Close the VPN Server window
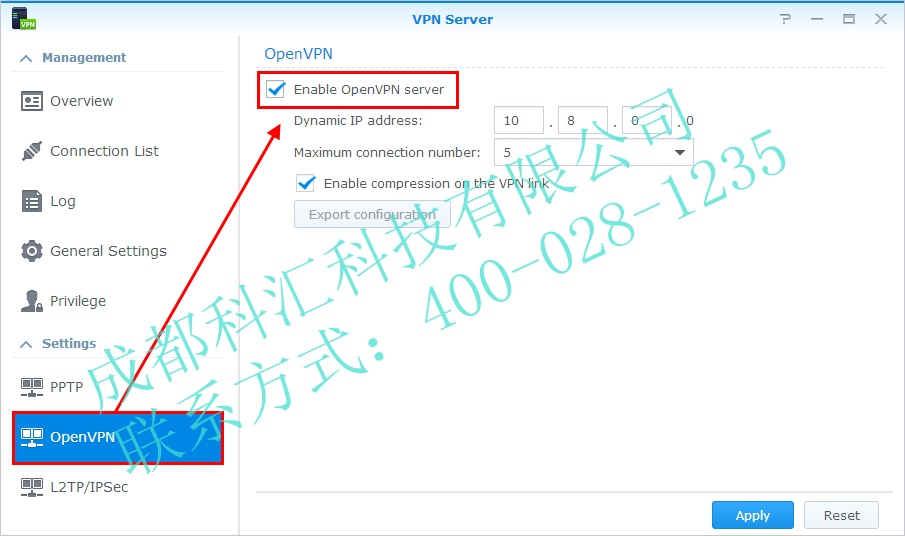This screenshot has width=905, height=536. click(881, 19)
